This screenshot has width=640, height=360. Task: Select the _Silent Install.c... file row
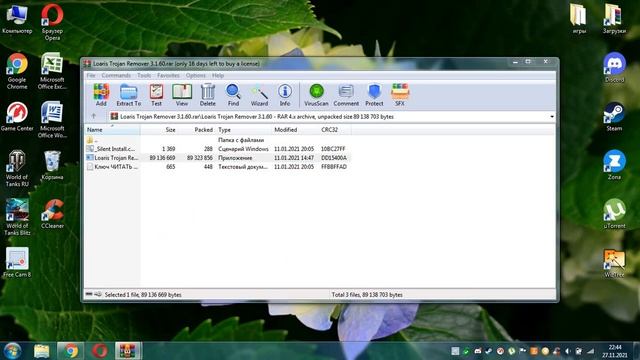pos(218,149)
